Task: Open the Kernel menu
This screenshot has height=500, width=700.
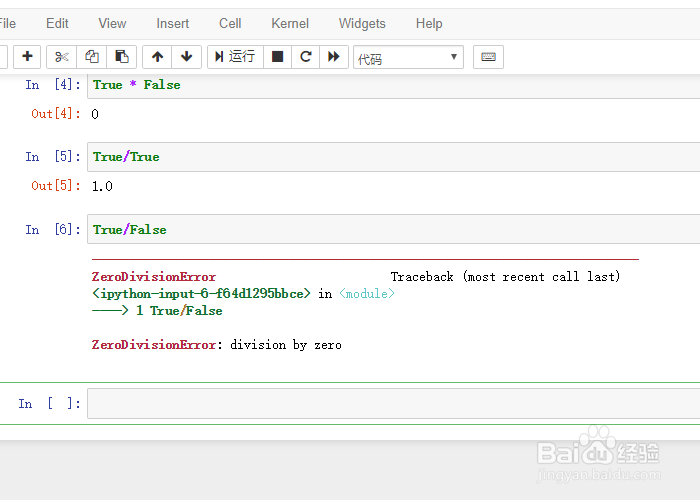Action: click(290, 23)
